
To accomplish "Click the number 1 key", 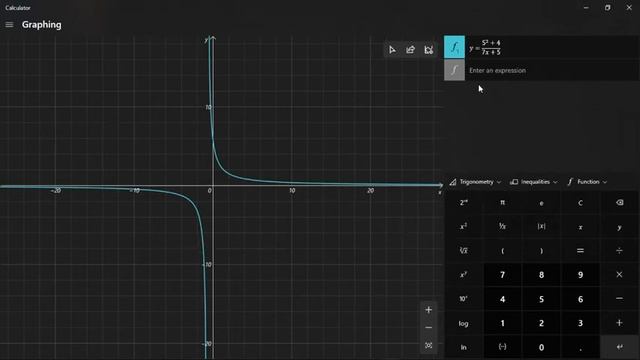I will click(502, 323).
